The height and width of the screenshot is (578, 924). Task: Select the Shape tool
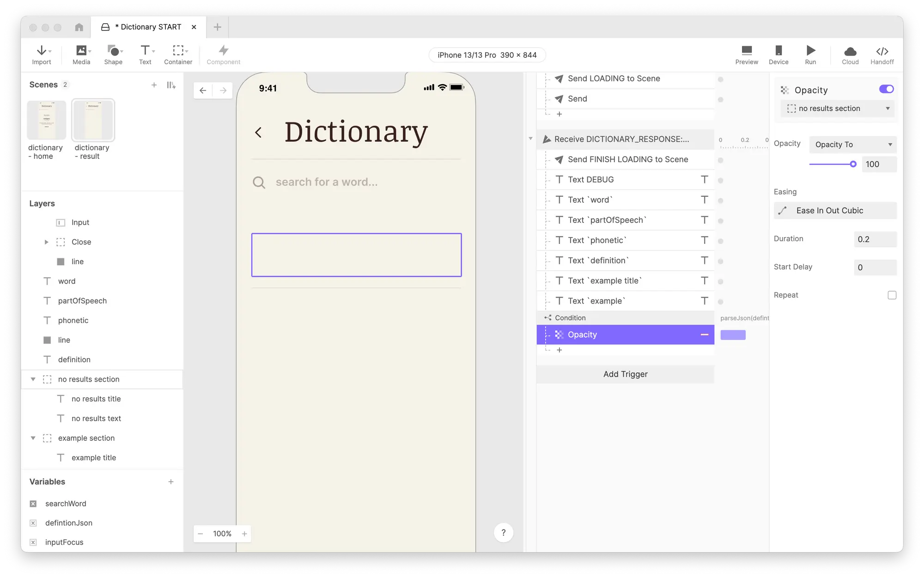pos(113,51)
